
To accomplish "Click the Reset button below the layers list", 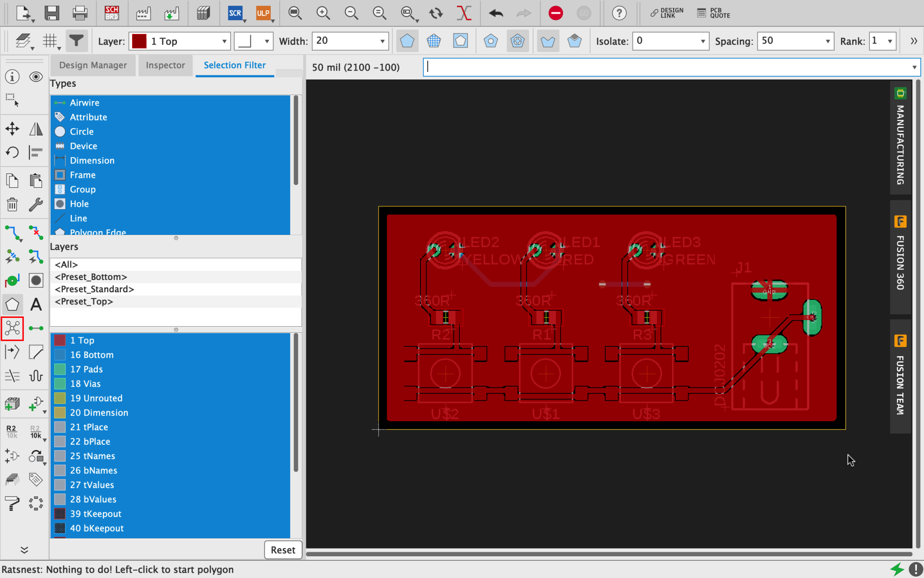I will point(283,550).
